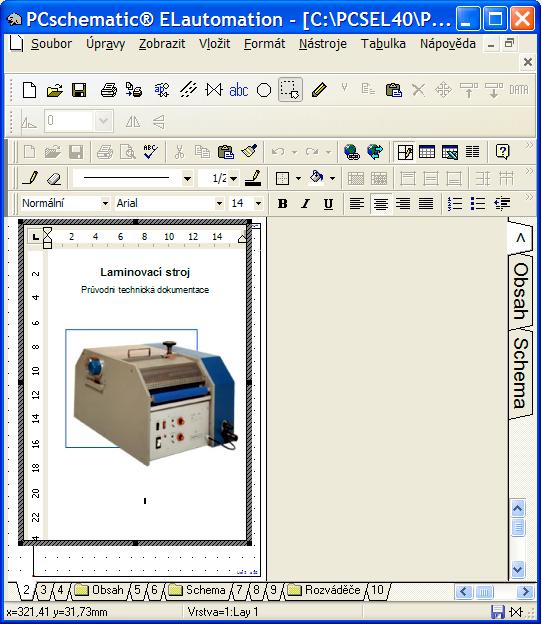Toggle Underline formatting
This screenshot has width=542, height=624.
(328, 204)
